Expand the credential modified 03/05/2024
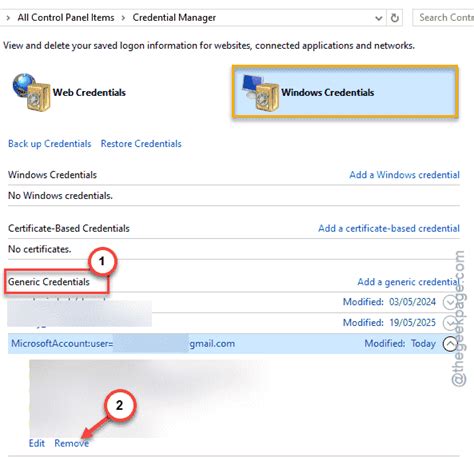The height and width of the screenshot is (457, 474). tap(450, 302)
